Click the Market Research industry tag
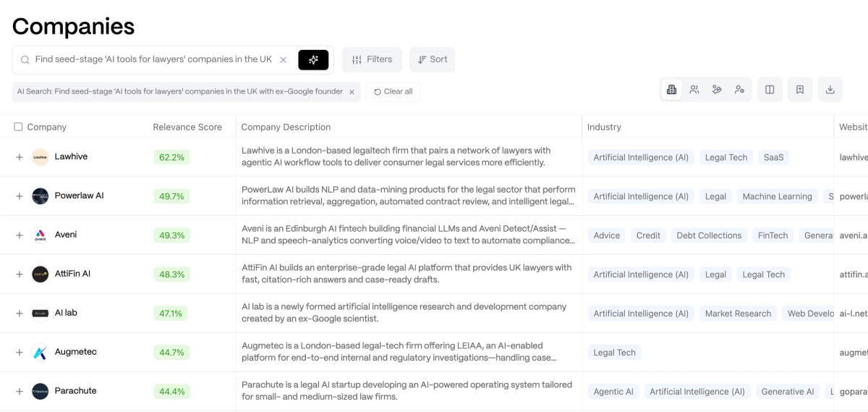868x412 pixels. (738, 314)
